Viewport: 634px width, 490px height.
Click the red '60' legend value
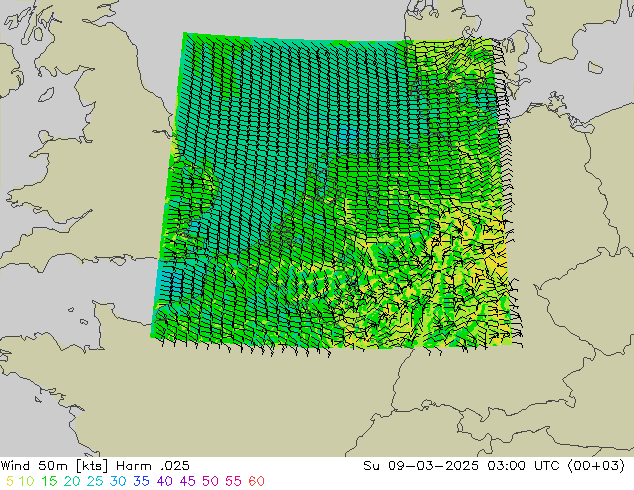(256, 481)
